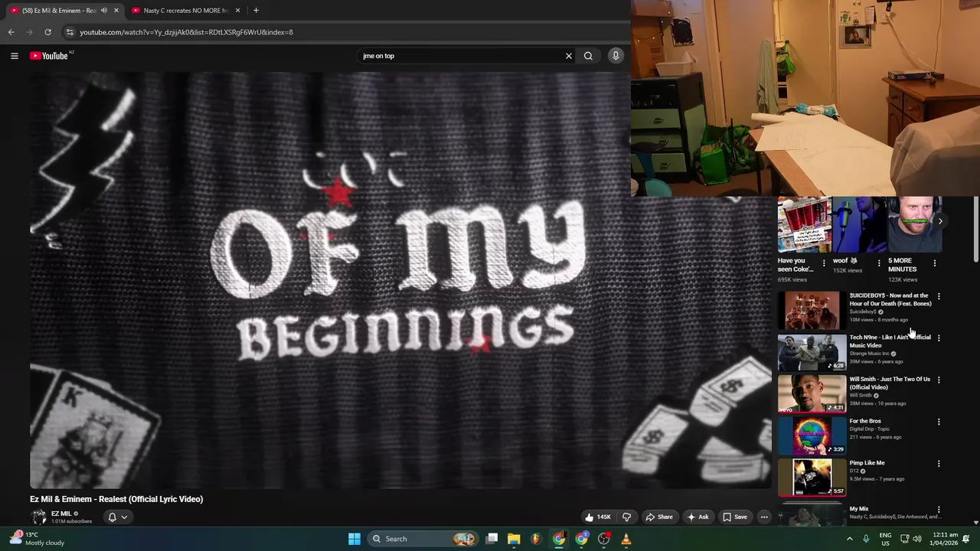Open Task View on the taskbar

click(492, 539)
